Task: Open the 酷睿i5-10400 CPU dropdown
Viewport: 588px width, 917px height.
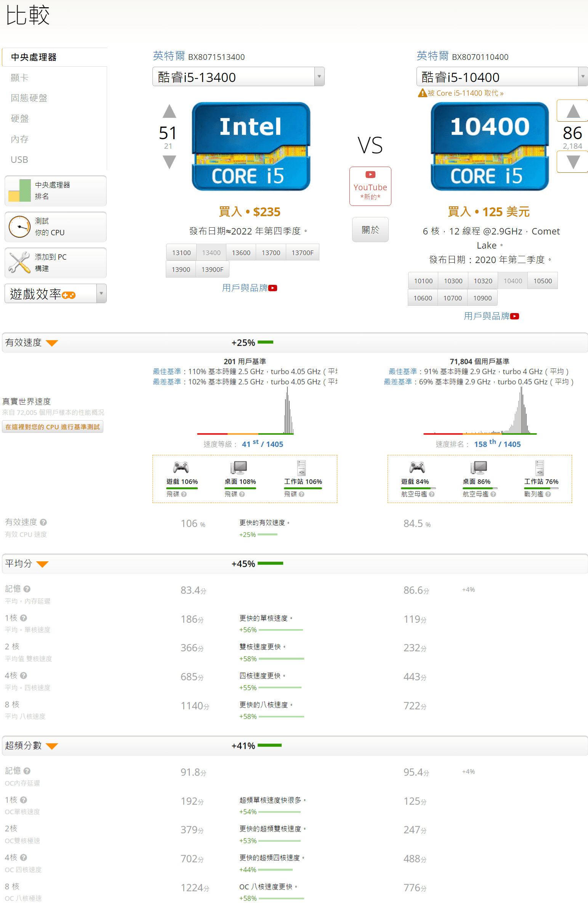Action: pos(502,77)
